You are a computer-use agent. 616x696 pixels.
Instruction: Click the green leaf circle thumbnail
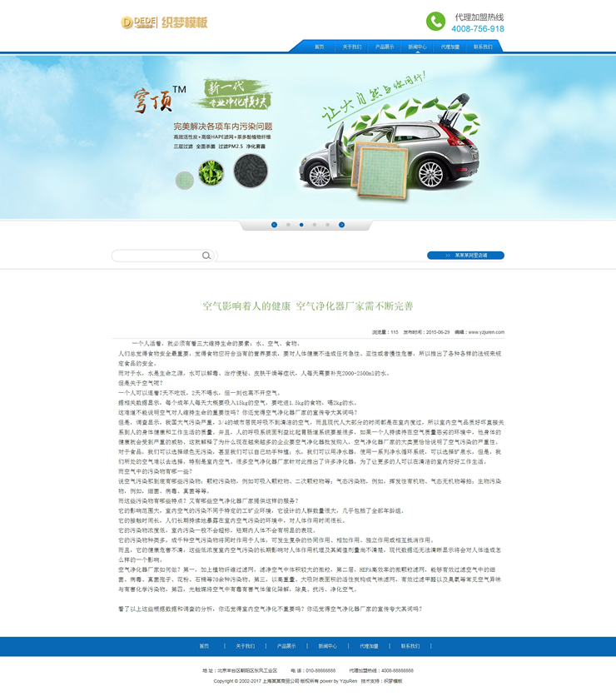pos(211,173)
